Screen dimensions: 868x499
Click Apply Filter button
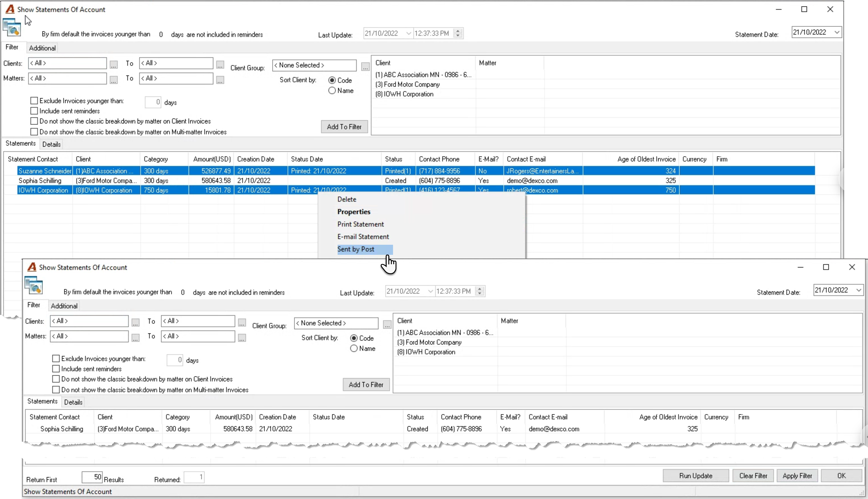(798, 476)
